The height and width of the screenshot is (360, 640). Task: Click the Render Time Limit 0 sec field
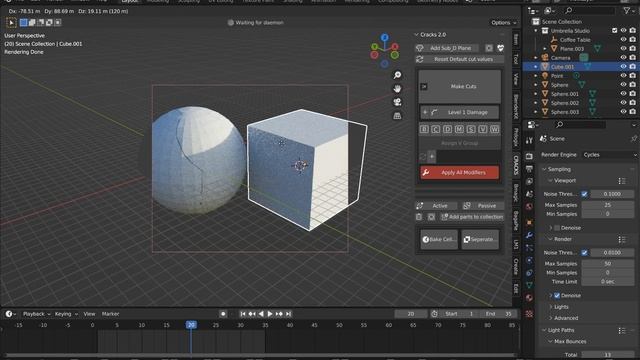coord(607,282)
